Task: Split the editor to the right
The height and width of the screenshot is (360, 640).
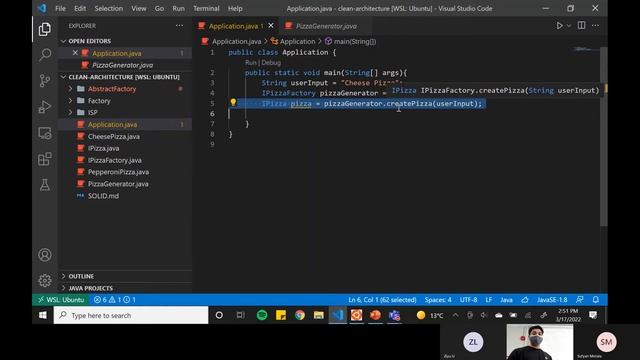Action: point(582,25)
